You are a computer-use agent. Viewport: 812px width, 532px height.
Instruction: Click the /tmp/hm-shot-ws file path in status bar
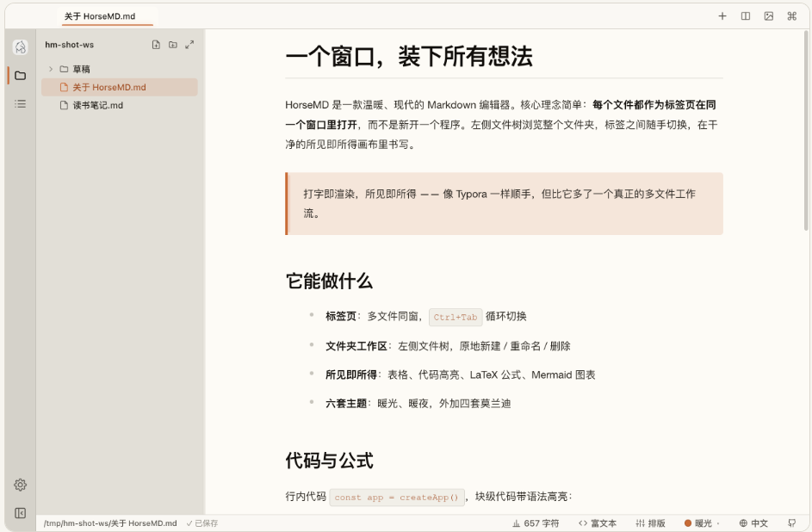point(110,523)
